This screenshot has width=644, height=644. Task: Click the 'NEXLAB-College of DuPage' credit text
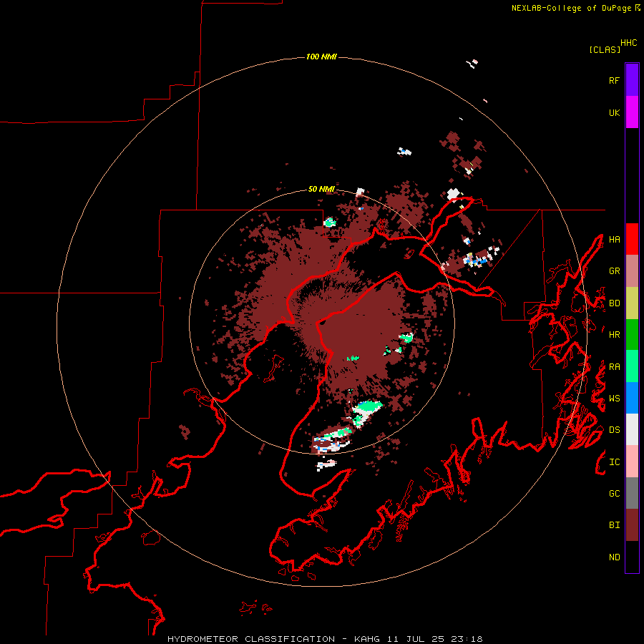click(x=571, y=8)
